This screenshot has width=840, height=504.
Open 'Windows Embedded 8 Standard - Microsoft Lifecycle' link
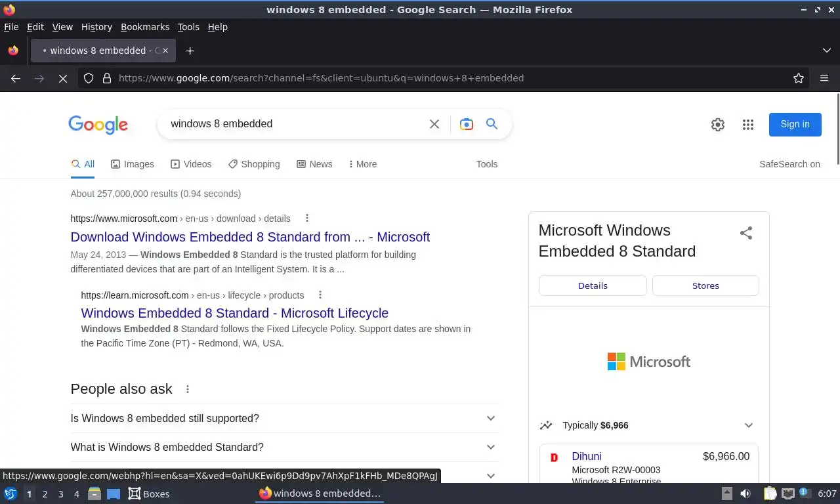pyautogui.click(x=235, y=313)
